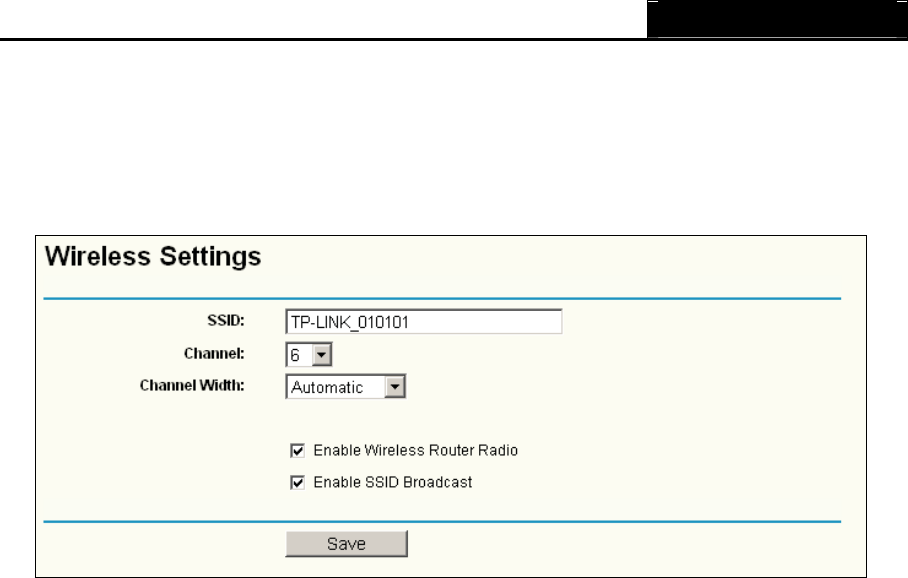Select the Wireless Settings heading text
This screenshot has width=908, height=578.
(x=153, y=257)
